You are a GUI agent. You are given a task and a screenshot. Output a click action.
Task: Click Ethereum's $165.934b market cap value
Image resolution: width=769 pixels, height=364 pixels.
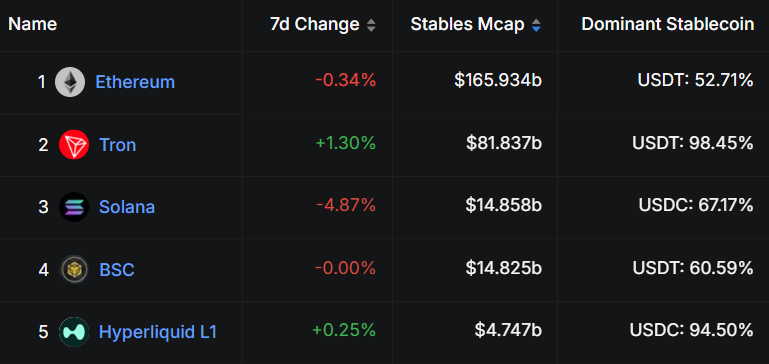pyautogui.click(x=498, y=80)
